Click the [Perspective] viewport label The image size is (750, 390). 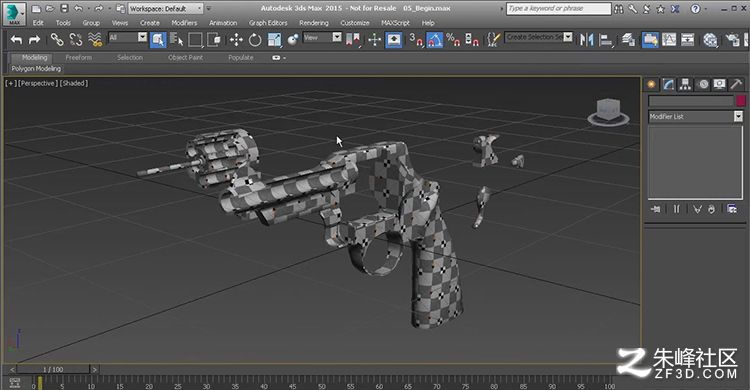[x=38, y=83]
